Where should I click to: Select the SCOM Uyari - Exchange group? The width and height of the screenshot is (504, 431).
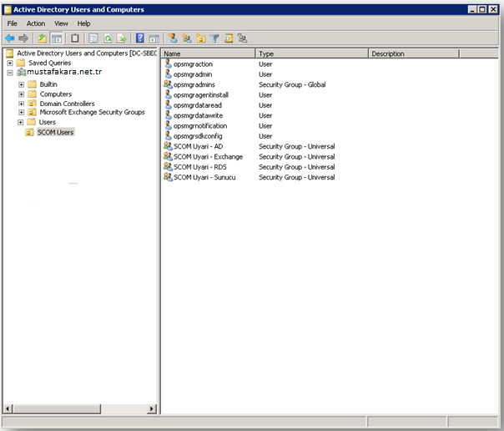(x=208, y=157)
